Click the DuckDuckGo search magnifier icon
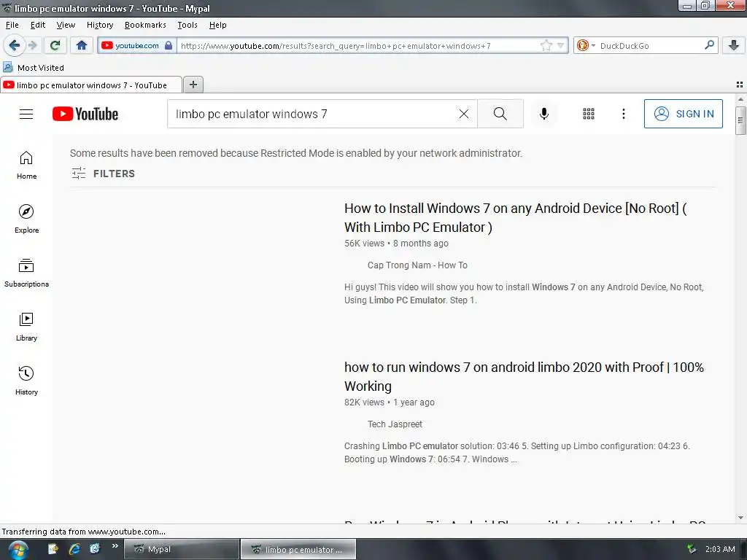 (709, 45)
